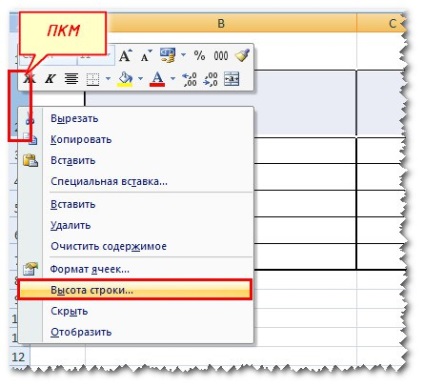424x388 pixels.
Task: Click the increase font size icon
Action: (x=125, y=56)
